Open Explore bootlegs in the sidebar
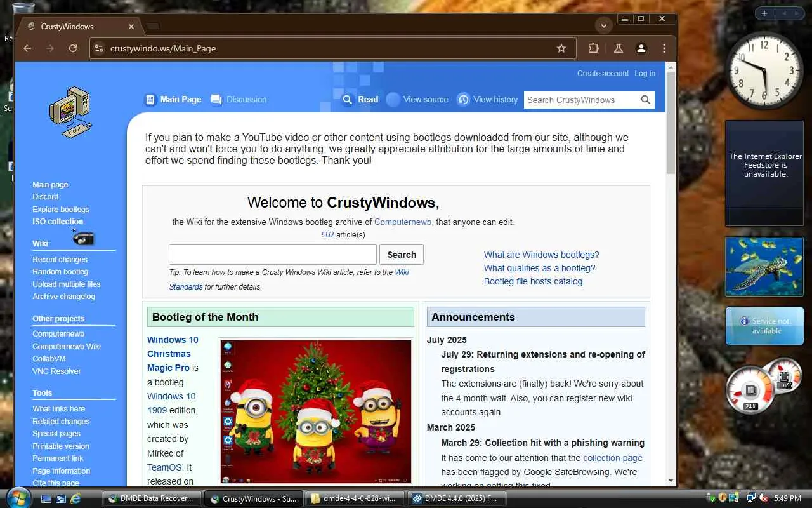 (61, 210)
